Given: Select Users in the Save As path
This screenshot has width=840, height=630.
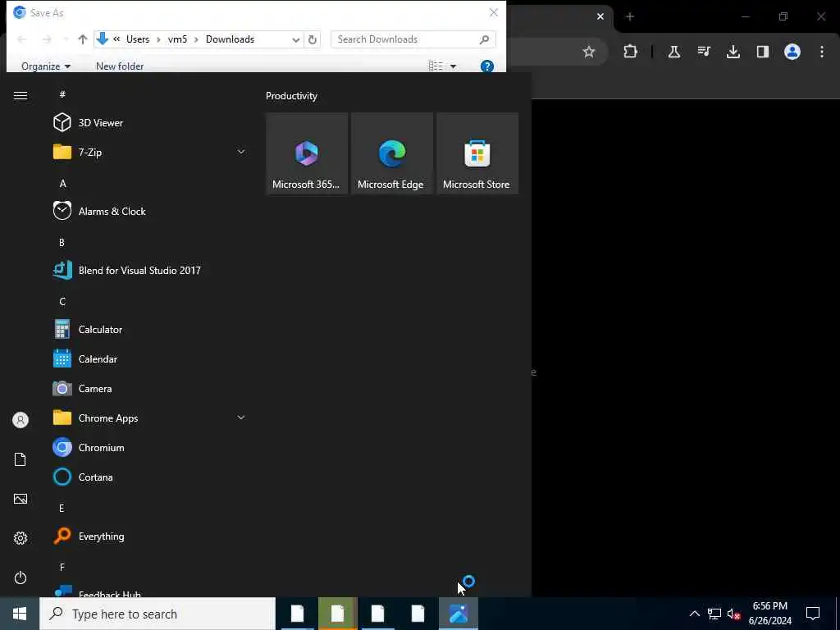Looking at the screenshot, I should click(138, 39).
